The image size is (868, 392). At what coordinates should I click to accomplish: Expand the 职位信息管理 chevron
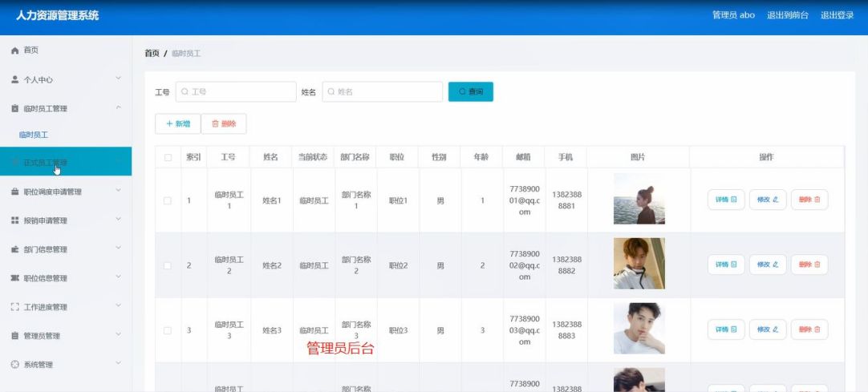(118, 277)
